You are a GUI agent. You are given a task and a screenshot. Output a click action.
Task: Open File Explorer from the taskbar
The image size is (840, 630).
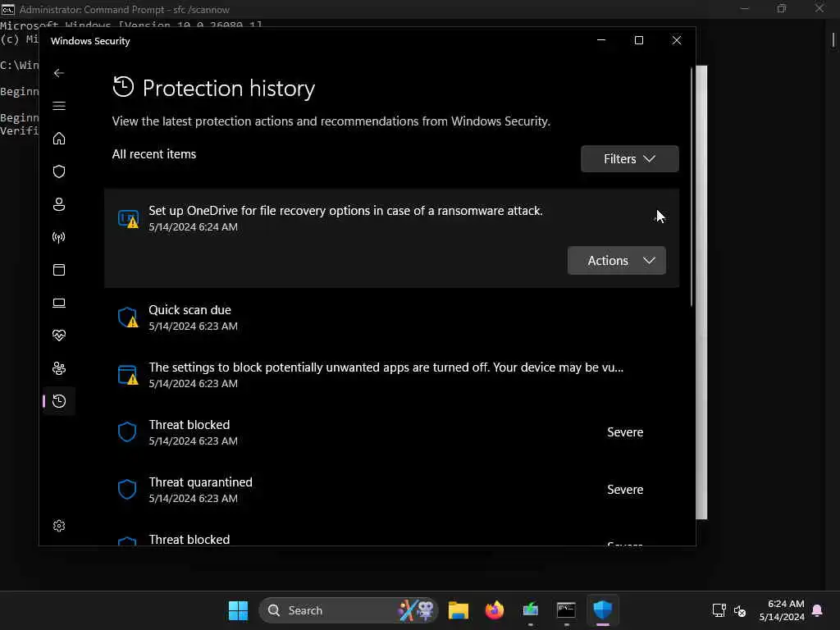[458, 610]
